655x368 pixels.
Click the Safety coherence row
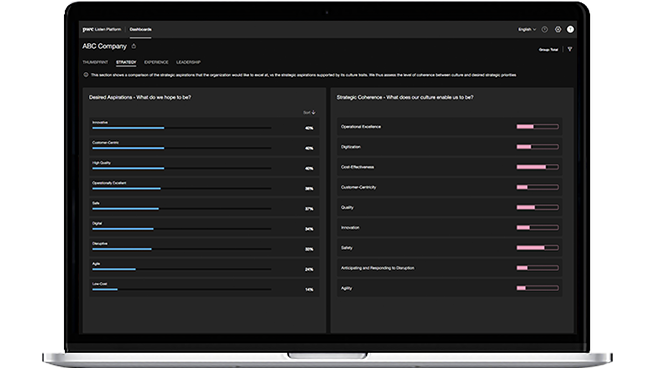point(449,248)
